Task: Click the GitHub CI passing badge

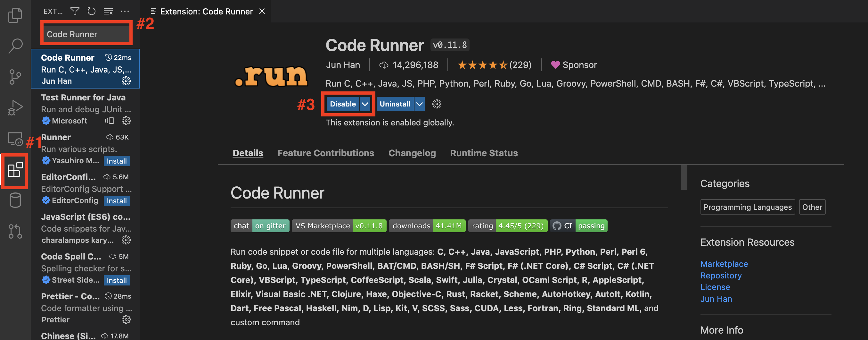Action: tap(578, 226)
